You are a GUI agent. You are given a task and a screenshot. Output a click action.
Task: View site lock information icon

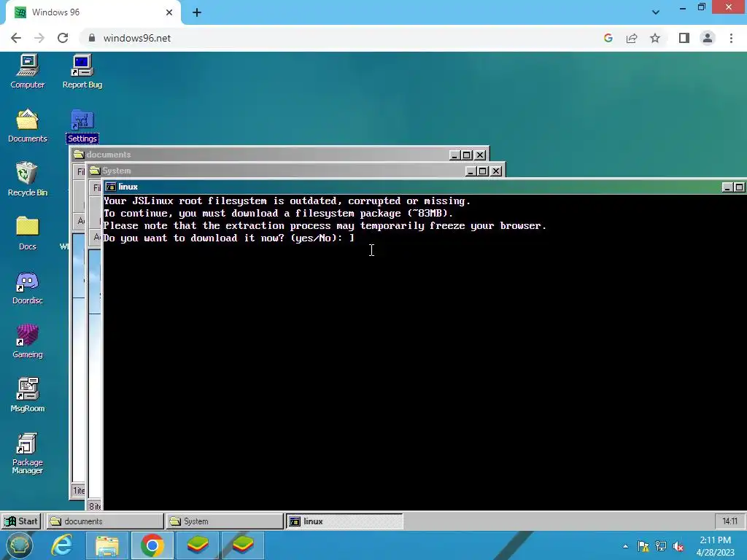tap(92, 38)
